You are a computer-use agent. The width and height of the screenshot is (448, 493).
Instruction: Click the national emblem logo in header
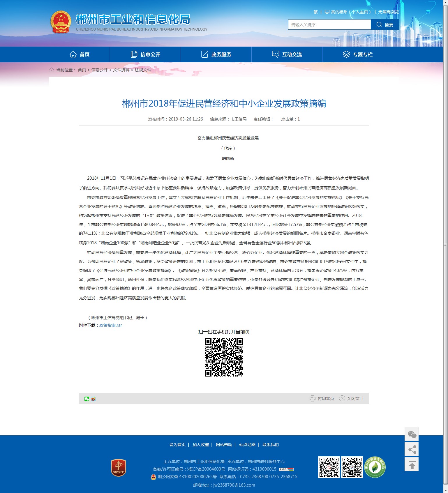(61, 22)
